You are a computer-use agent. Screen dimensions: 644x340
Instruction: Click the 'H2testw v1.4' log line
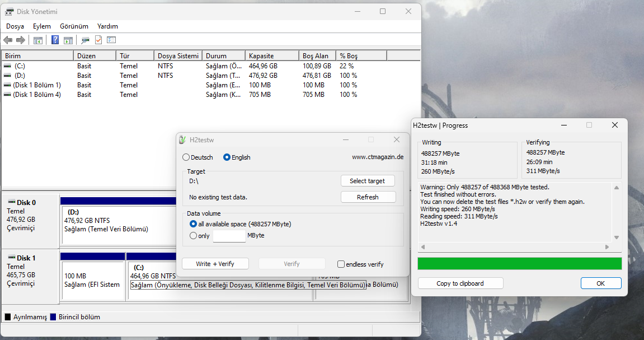point(439,223)
